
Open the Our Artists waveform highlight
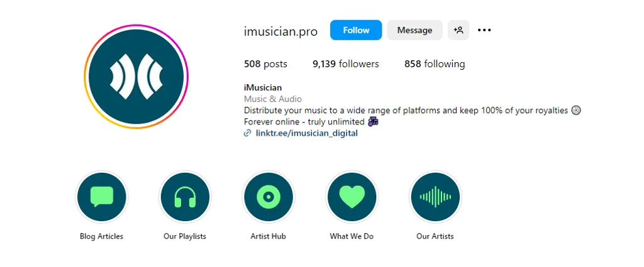point(435,197)
